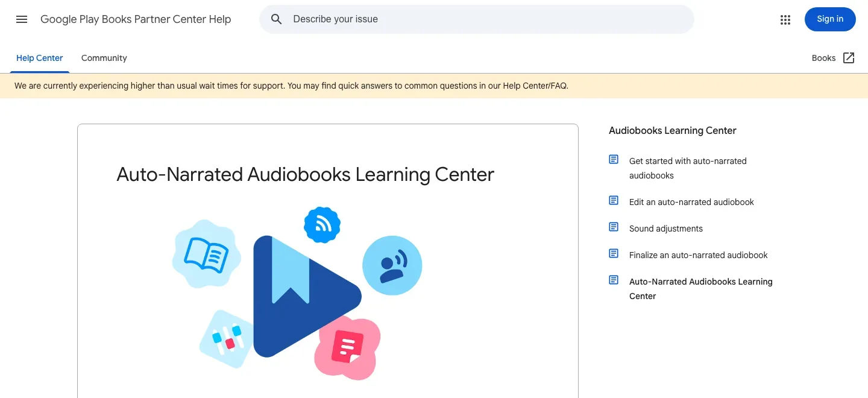Click the open book illustration icon
868x398 pixels.
pos(206,254)
